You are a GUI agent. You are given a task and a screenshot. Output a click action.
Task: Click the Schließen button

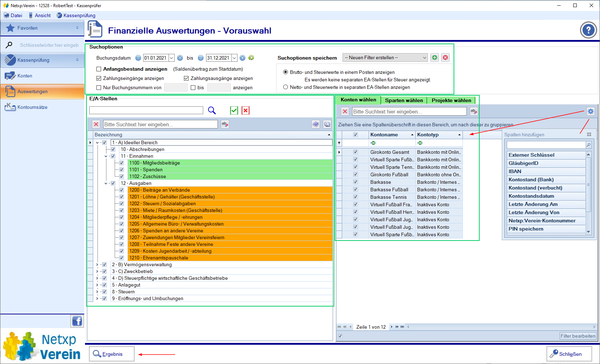[569, 354]
